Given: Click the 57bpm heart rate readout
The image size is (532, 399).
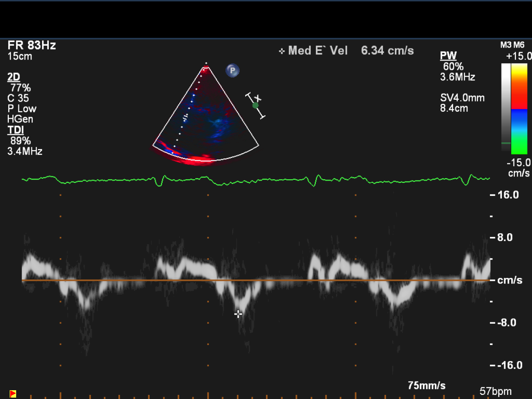Looking at the screenshot, I should (x=496, y=392).
